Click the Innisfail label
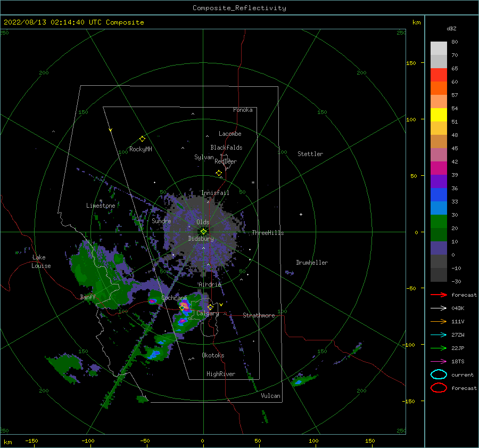Screen dimensions: 479x448 [215, 193]
